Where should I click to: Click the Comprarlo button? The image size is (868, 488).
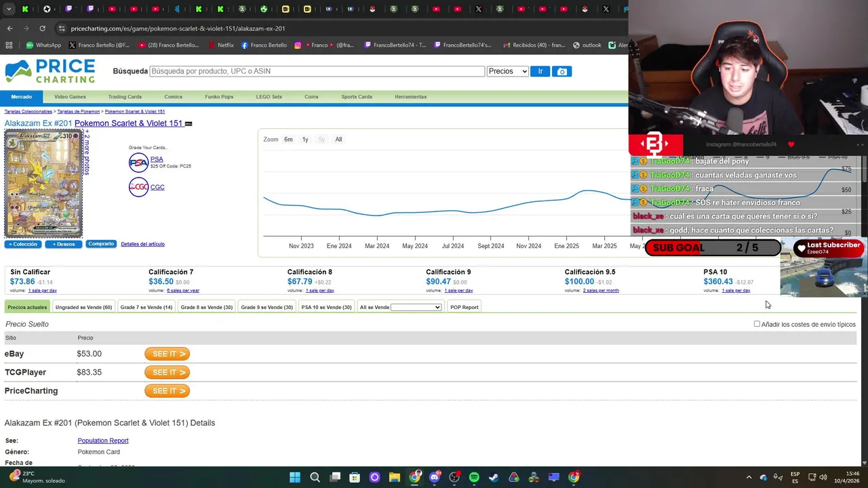point(101,244)
